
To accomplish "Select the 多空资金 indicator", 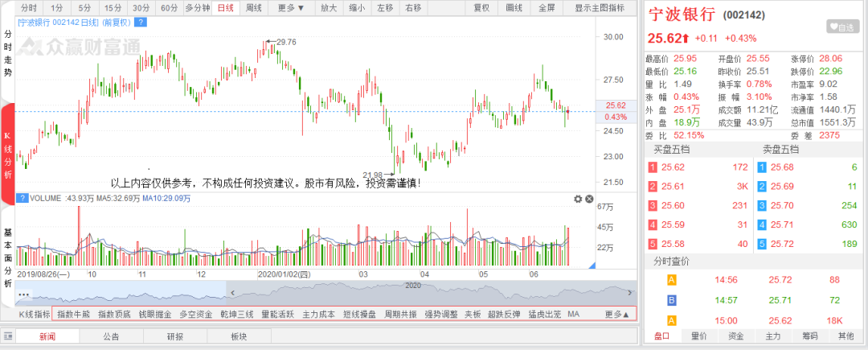I will (x=196, y=315).
